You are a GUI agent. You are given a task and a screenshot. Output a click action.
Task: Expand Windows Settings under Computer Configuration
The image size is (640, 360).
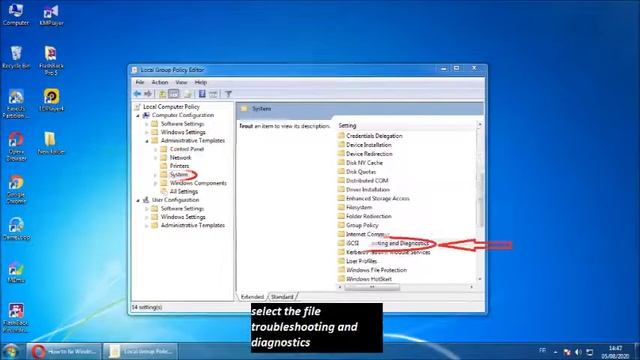[147, 133]
